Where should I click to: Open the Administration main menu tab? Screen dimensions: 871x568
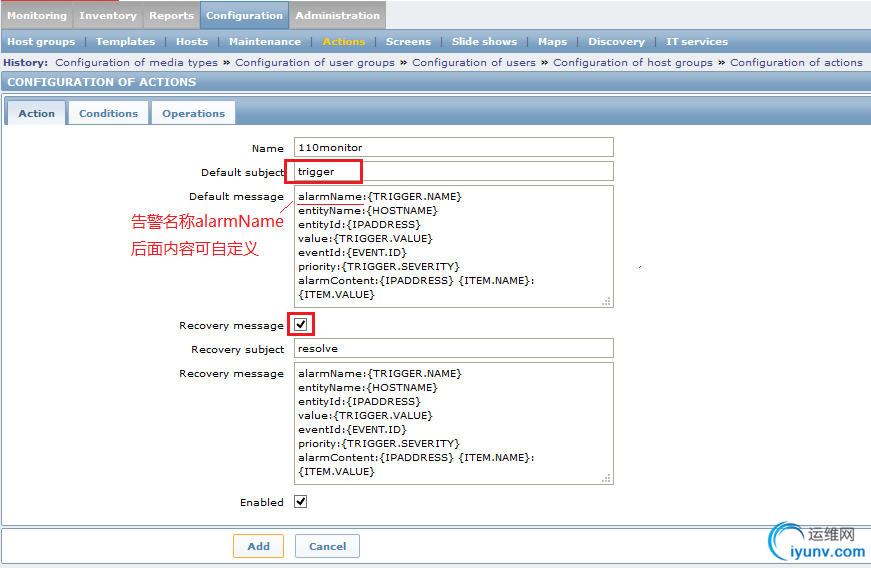click(337, 16)
